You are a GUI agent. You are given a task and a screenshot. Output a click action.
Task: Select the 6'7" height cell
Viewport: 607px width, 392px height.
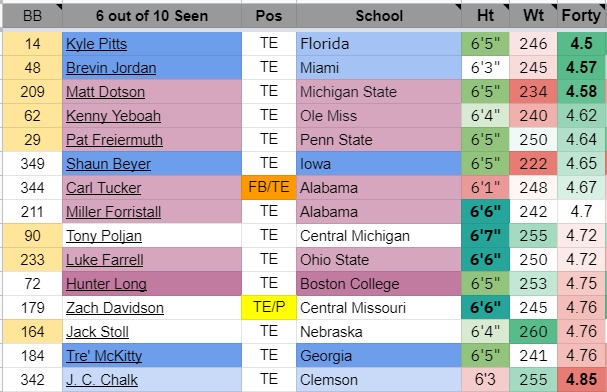point(485,236)
